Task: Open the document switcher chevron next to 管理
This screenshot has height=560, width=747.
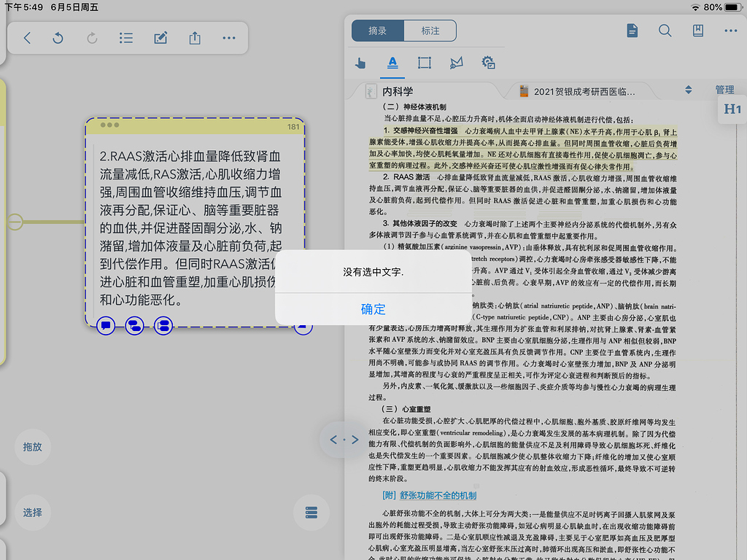Action: pos(688,89)
